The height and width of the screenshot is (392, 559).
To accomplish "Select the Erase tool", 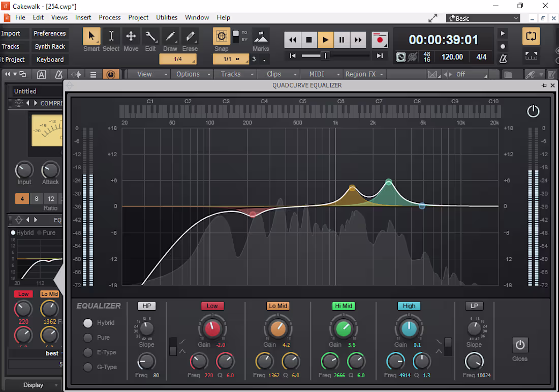I will pos(190,37).
